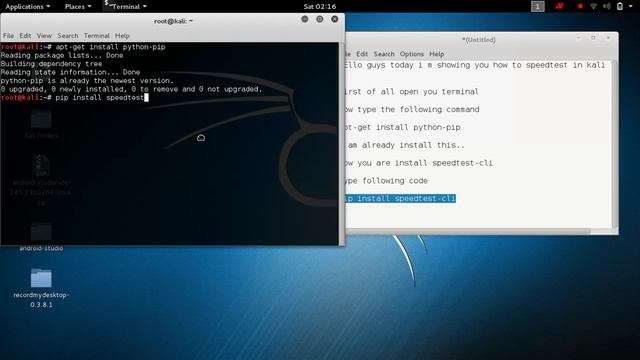
Task: Maximize the root@kali terminal window
Action: click(320, 19)
